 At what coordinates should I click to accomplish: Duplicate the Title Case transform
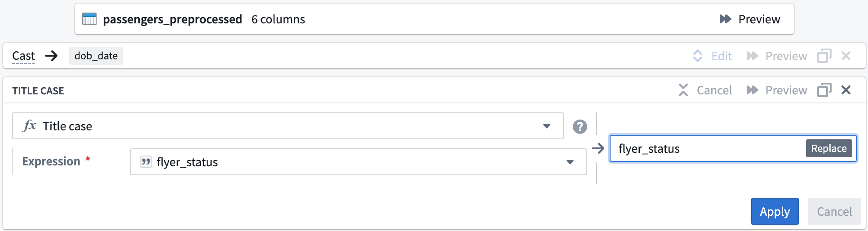pyautogui.click(x=824, y=90)
